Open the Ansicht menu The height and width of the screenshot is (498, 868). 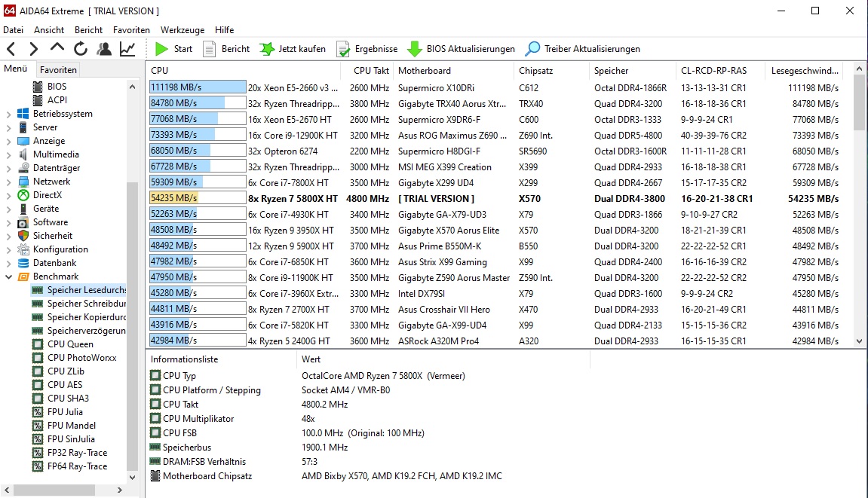[x=49, y=30]
